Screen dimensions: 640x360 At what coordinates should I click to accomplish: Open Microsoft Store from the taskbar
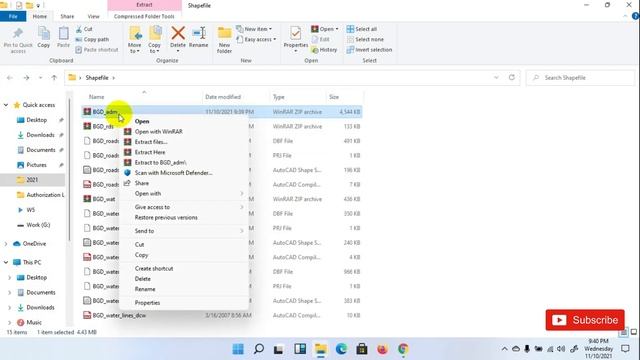pyautogui.click(x=362, y=349)
